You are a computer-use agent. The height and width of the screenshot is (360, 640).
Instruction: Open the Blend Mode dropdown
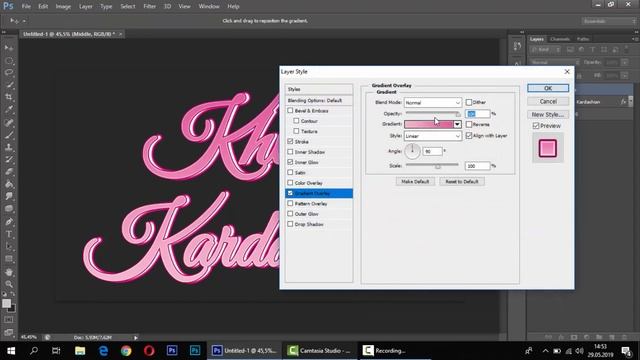433,102
